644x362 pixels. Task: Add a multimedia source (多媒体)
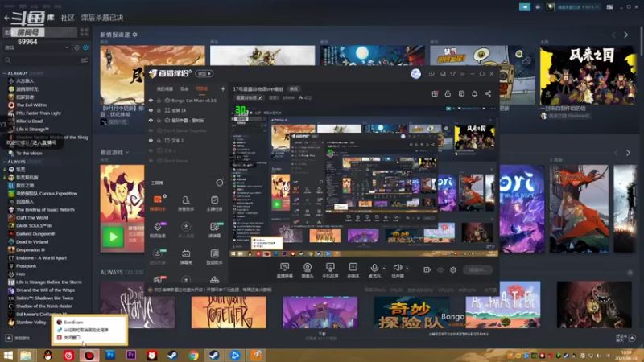pyautogui.click(x=353, y=268)
